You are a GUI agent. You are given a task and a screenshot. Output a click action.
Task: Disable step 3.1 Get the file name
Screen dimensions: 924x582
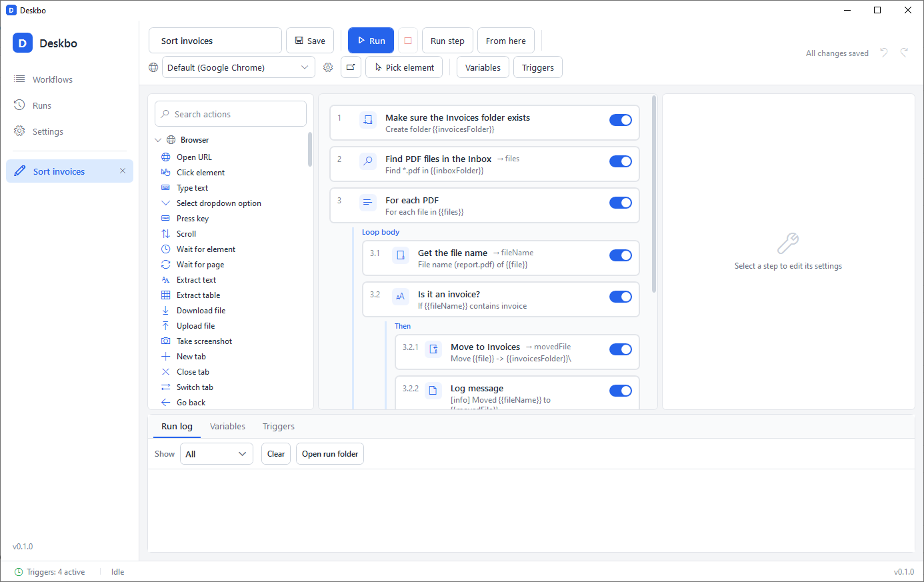(621, 255)
